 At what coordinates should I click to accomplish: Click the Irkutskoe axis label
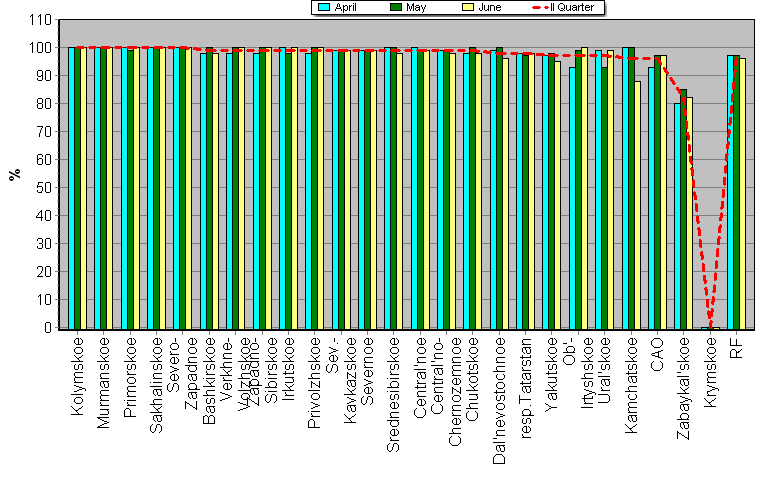pyautogui.click(x=288, y=369)
